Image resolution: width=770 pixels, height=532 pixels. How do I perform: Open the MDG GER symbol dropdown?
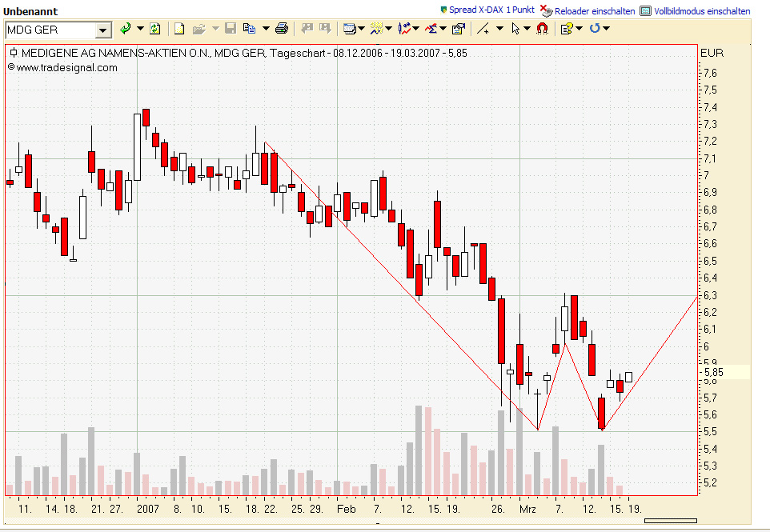(x=103, y=30)
